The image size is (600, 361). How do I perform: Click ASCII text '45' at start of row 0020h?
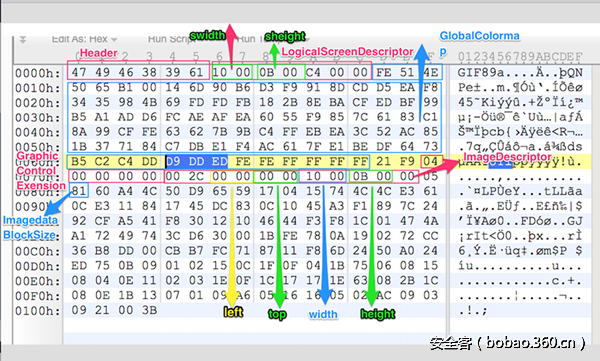(x=466, y=103)
